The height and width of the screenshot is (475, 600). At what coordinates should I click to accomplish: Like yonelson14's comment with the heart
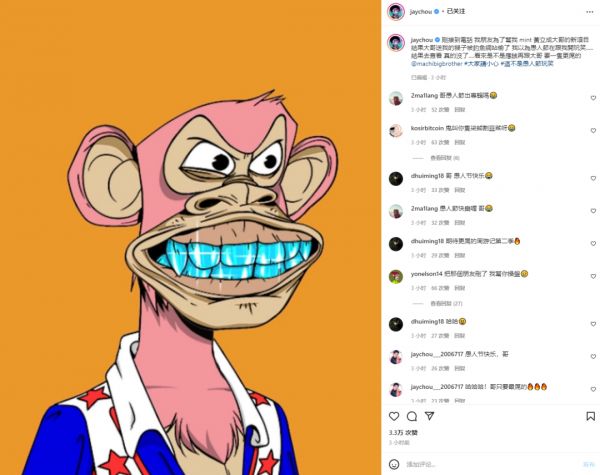[x=593, y=276]
